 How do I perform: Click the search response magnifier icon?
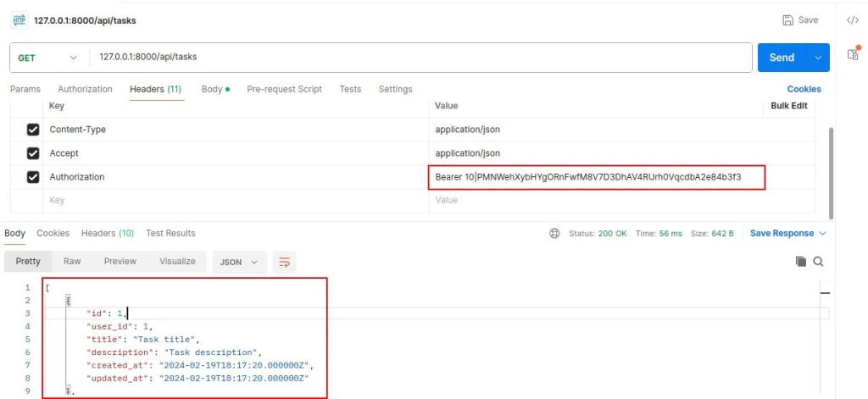point(818,262)
